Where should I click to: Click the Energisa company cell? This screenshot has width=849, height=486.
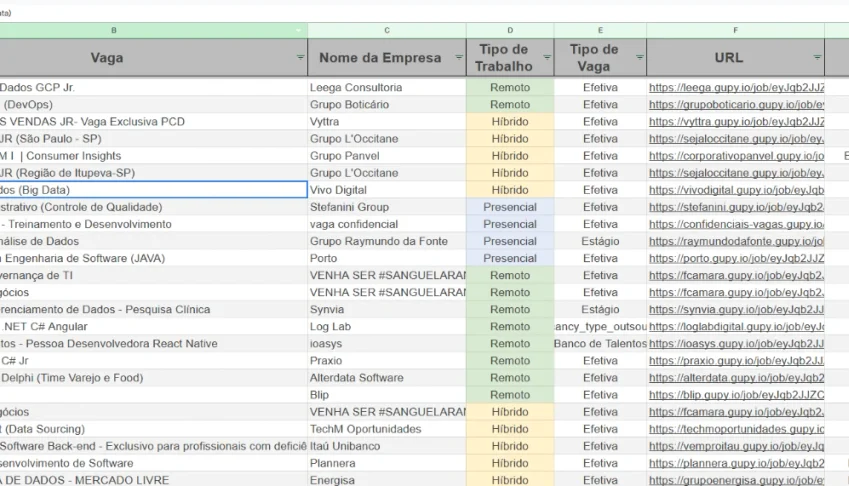click(387, 480)
